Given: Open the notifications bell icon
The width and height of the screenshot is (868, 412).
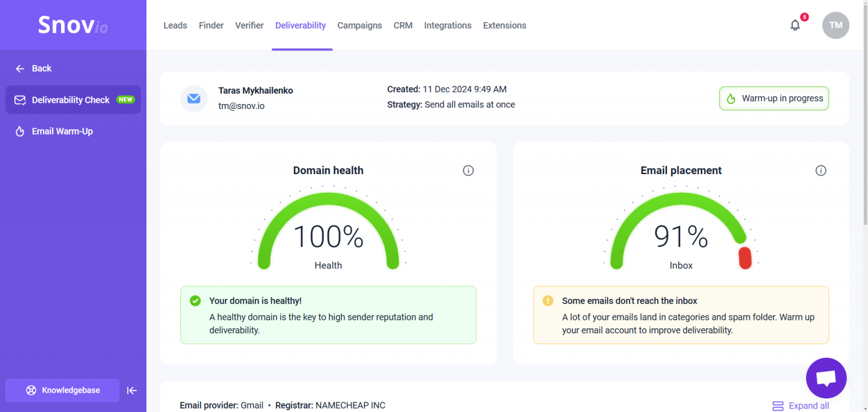Looking at the screenshot, I should 795,25.
